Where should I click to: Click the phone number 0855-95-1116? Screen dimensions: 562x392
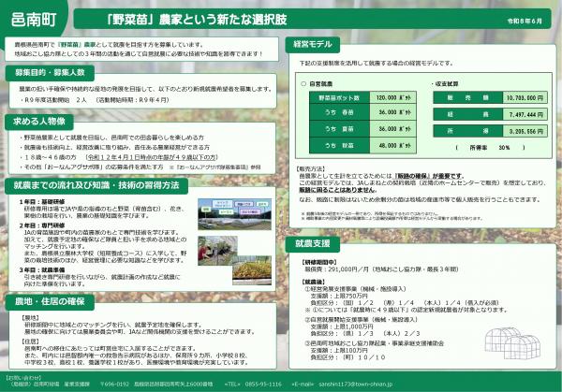point(263,385)
